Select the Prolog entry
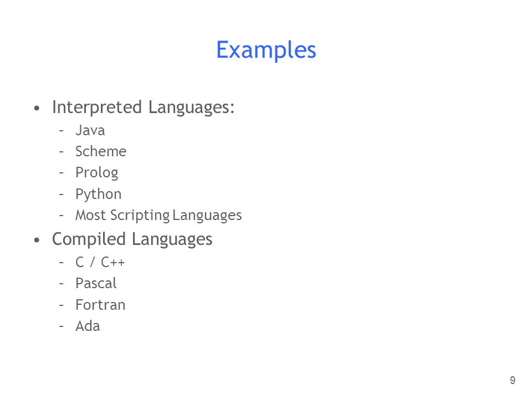This screenshot has width=532, height=399. pyautogui.click(x=96, y=173)
